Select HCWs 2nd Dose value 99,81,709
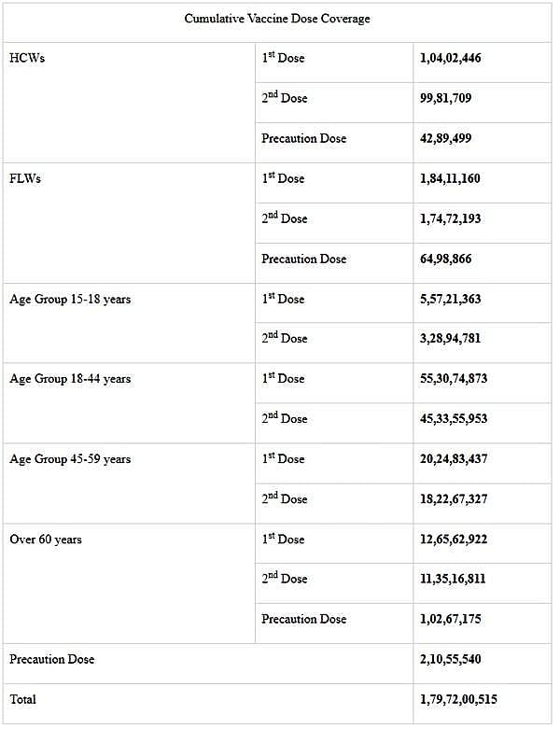Viewport: 560px width, 729px height. pyautogui.click(x=446, y=98)
